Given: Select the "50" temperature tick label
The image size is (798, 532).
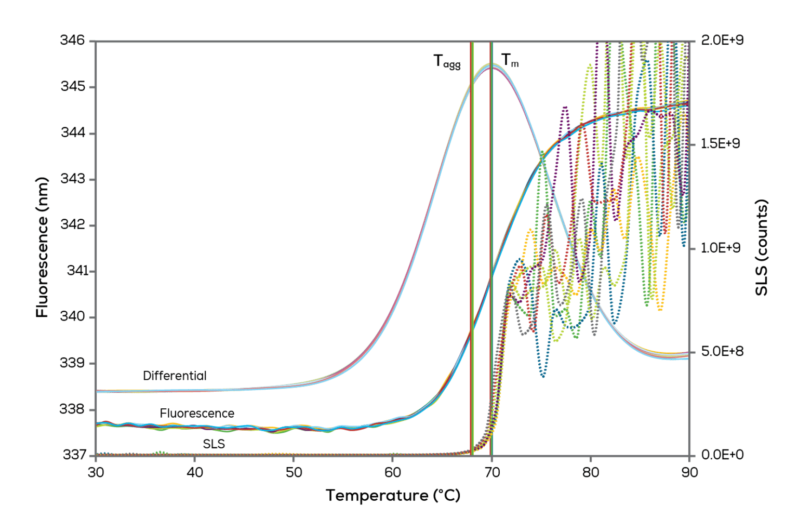Looking at the screenshot, I should pos(294,472).
